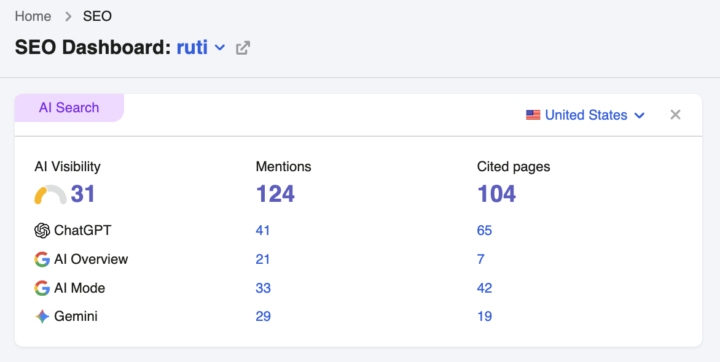720x362 pixels.
Task: Expand the ruti project dropdown chevron
Action: [x=220, y=47]
